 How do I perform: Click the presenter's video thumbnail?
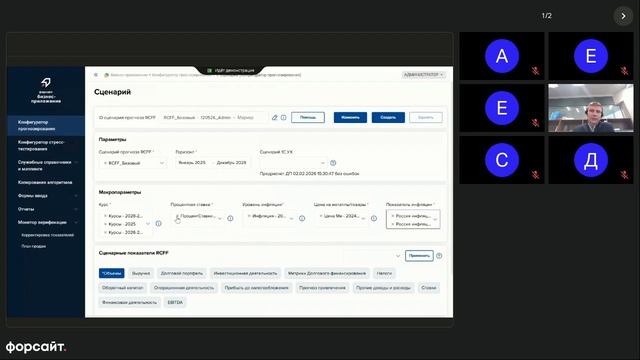coord(591,108)
